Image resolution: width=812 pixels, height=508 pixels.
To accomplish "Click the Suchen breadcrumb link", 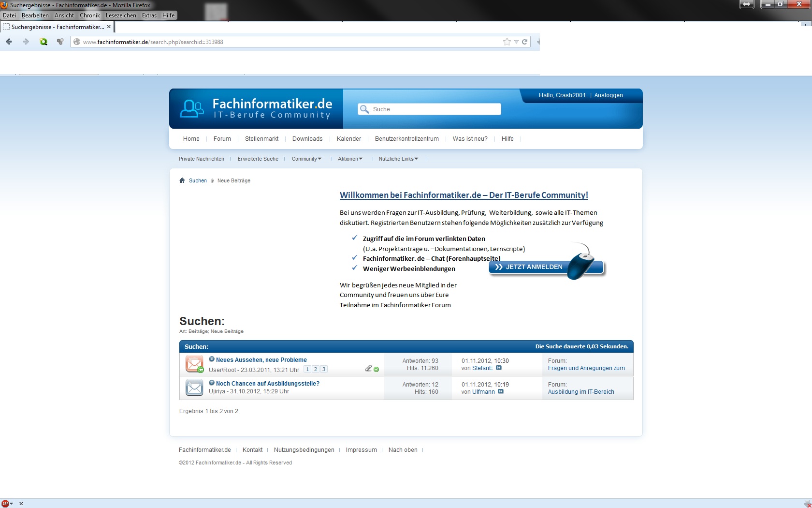I will pos(198,180).
